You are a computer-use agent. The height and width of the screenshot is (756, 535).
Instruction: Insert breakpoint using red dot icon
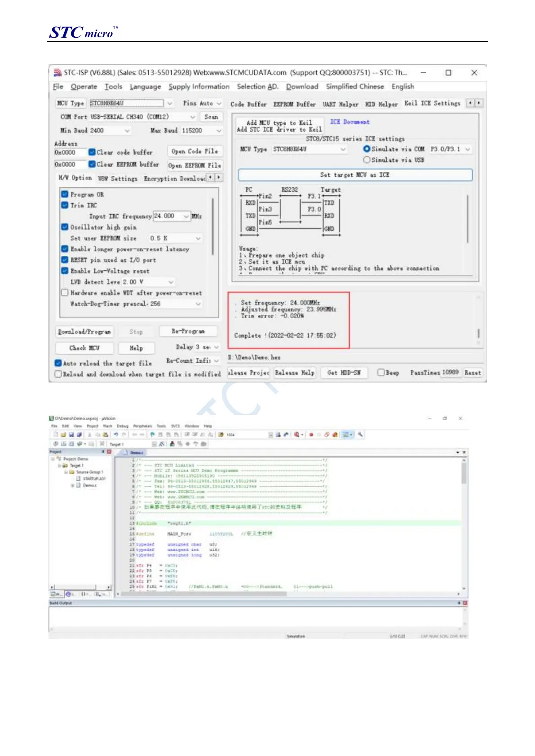click(x=311, y=435)
